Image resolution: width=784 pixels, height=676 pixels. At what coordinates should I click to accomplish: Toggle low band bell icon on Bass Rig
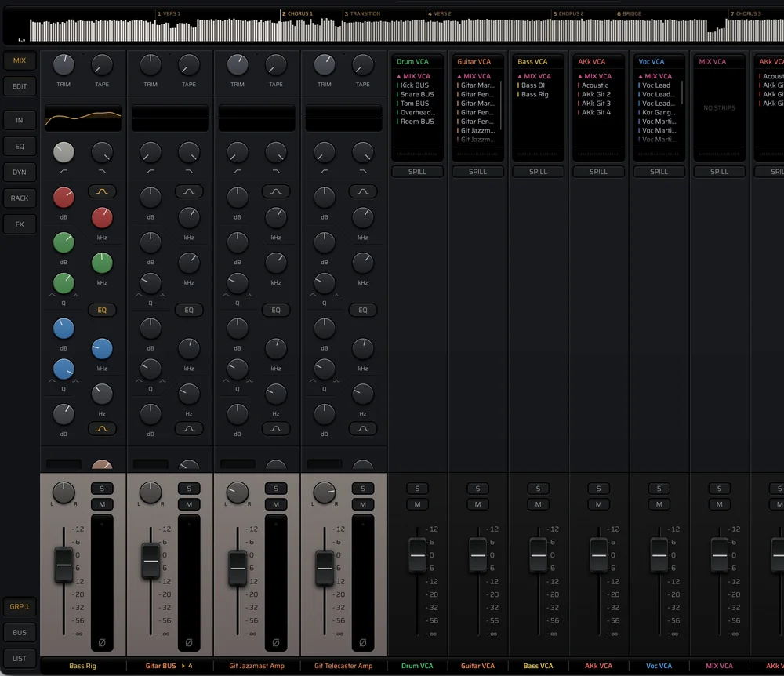point(102,428)
